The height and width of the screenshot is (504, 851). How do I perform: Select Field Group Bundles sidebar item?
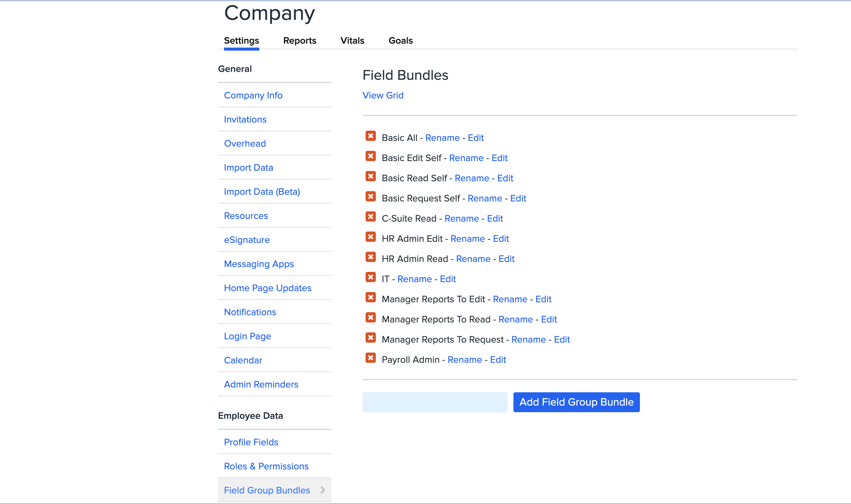(274, 490)
